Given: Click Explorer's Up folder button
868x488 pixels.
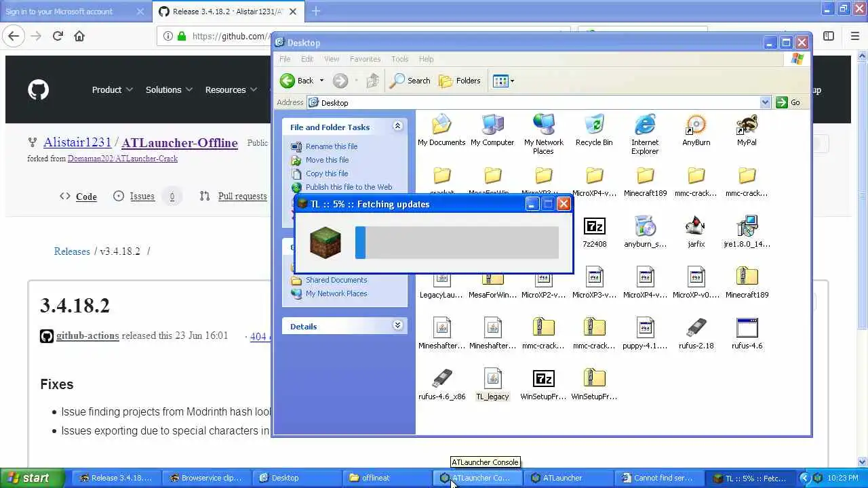Looking at the screenshot, I should click(x=372, y=81).
